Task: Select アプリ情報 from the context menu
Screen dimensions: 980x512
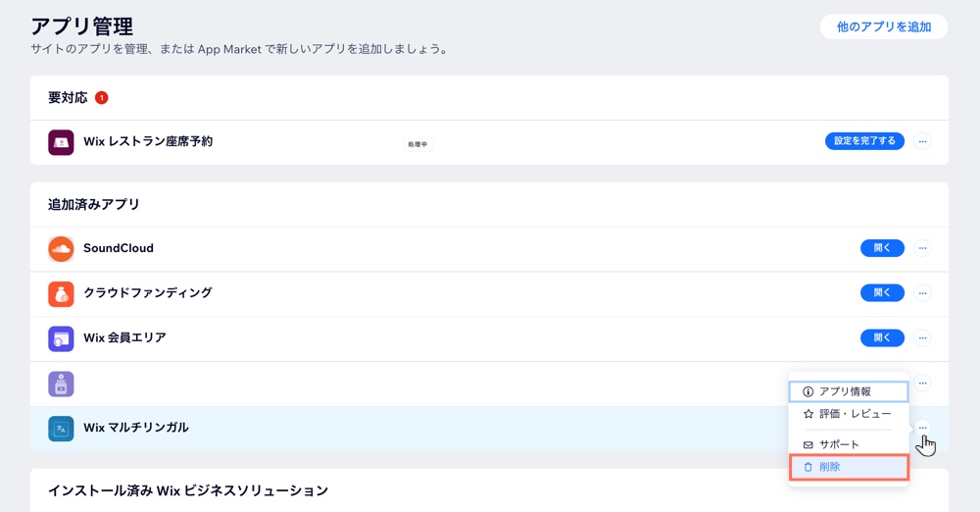Action: tap(848, 391)
